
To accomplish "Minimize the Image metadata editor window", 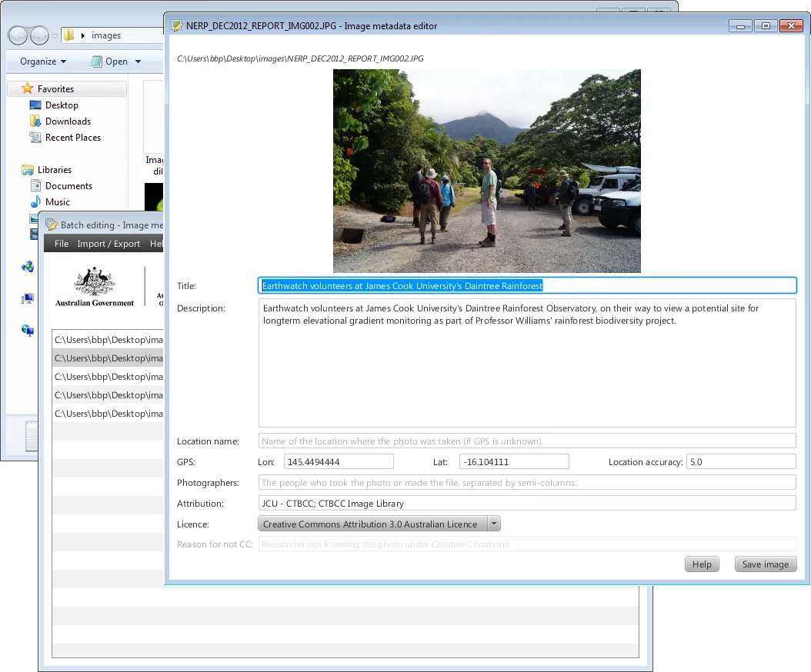I will [741, 26].
